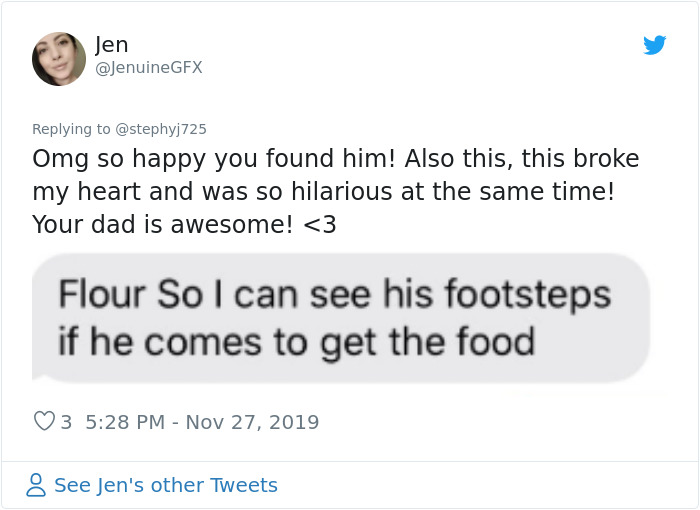Visit the @stephyj725 mention
The height and width of the screenshot is (510, 700).
pos(161,129)
